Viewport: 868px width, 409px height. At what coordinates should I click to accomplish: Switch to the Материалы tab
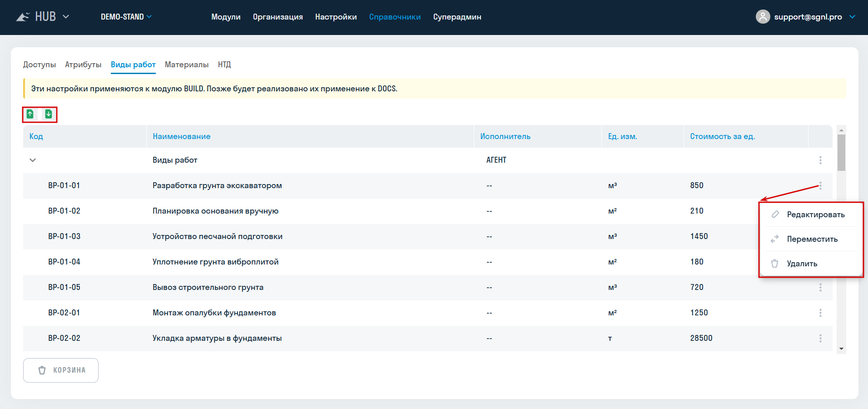pyautogui.click(x=187, y=65)
